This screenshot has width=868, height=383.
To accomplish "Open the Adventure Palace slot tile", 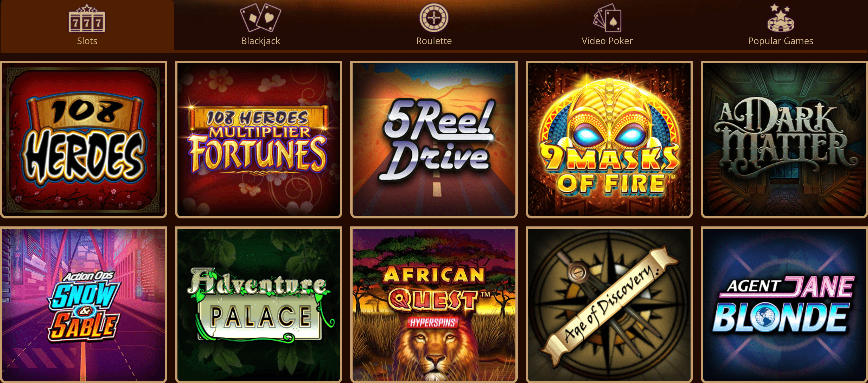I will click(259, 305).
